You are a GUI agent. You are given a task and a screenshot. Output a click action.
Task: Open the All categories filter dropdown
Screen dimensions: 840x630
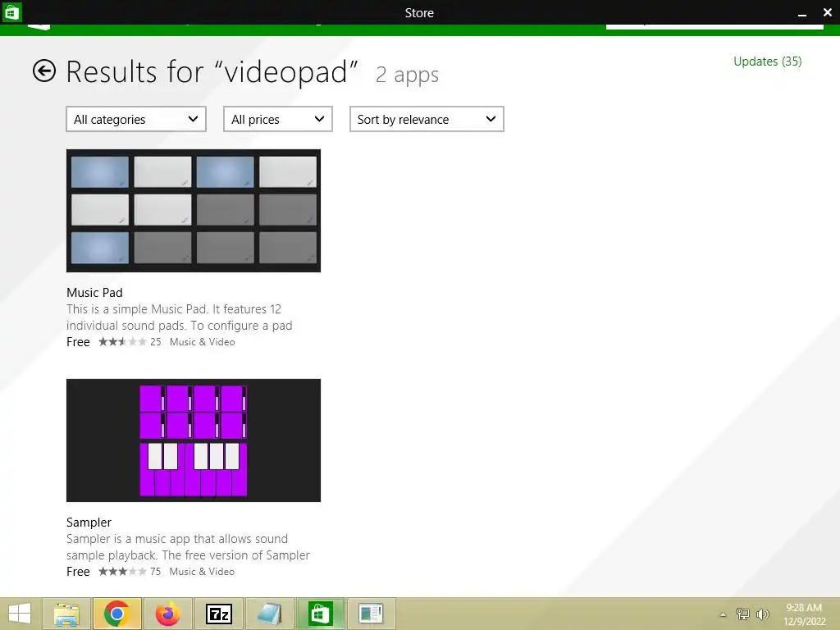point(136,119)
